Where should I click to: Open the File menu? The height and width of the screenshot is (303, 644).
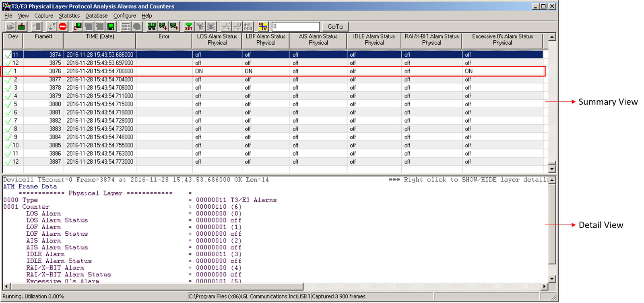point(8,16)
